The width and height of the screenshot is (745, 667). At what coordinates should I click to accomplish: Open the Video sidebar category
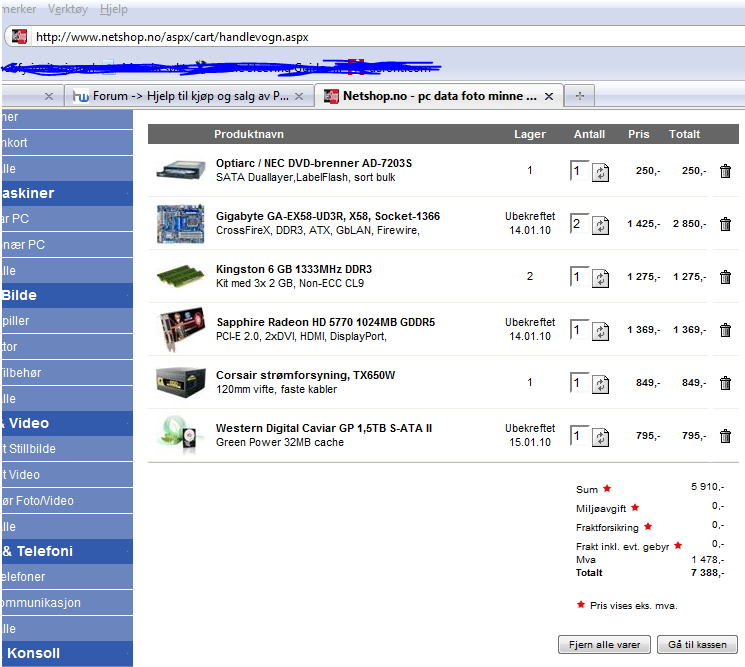(67, 423)
